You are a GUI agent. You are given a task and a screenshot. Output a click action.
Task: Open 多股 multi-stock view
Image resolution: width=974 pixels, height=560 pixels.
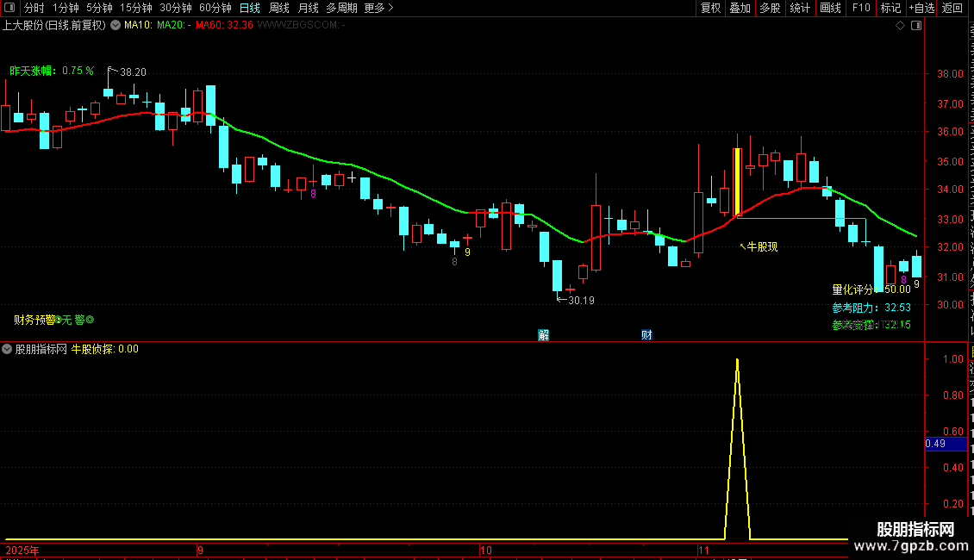pos(770,8)
